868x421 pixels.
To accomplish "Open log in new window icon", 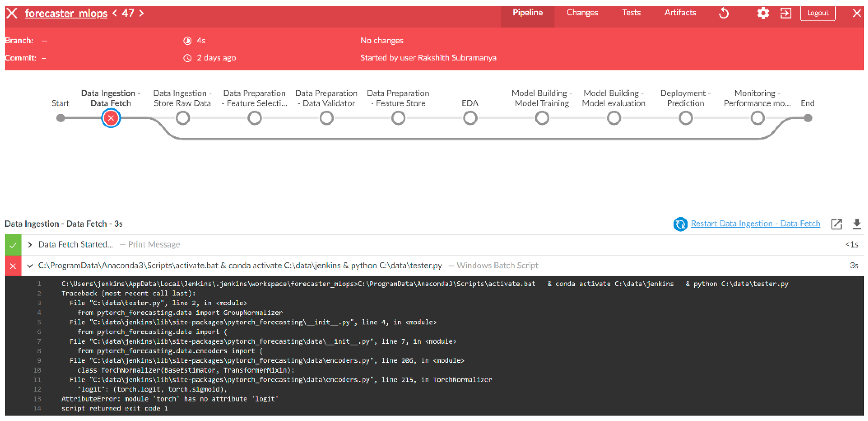I will [x=836, y=224].
